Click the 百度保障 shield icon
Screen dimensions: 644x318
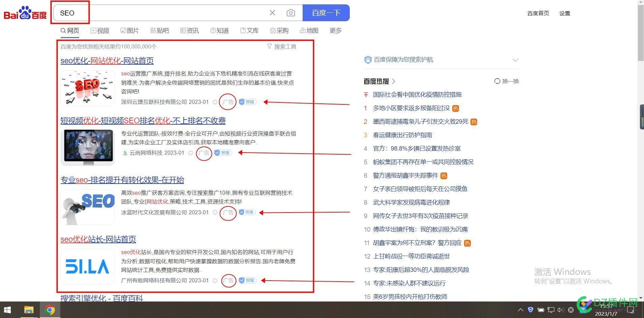[368, 60]
